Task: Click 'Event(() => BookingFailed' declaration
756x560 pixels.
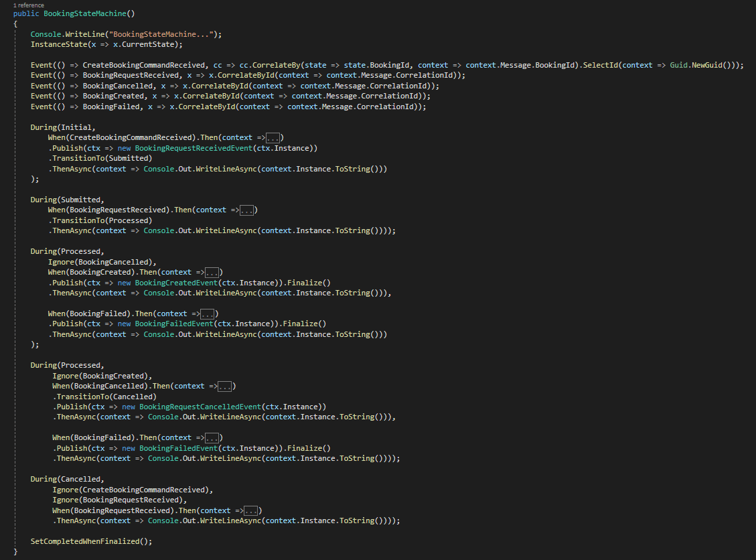Action: tap(85, 107)
